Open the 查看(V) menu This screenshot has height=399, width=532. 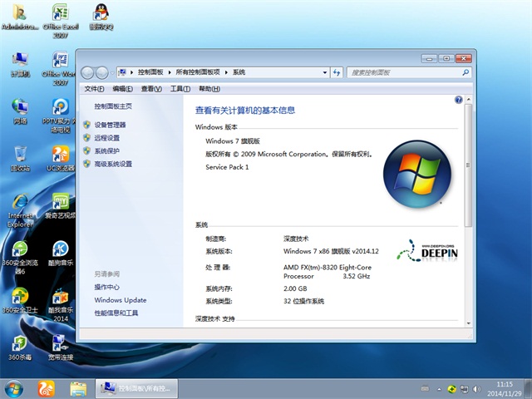(151, 89)
